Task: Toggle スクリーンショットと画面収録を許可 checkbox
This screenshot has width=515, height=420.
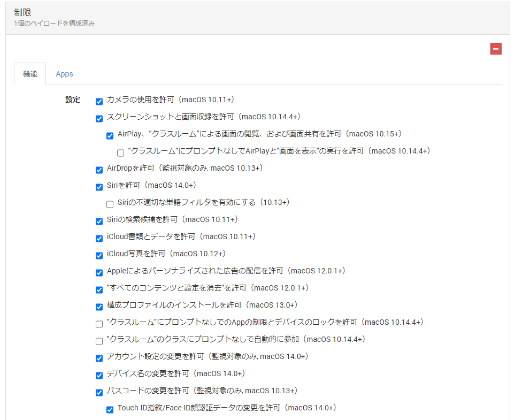Action: coord(99,119)
